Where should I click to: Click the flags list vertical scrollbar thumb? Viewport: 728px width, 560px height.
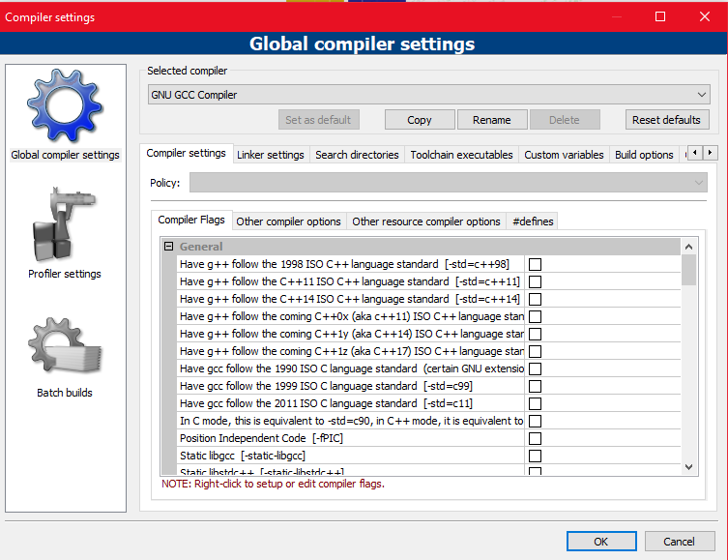(688, 270)
